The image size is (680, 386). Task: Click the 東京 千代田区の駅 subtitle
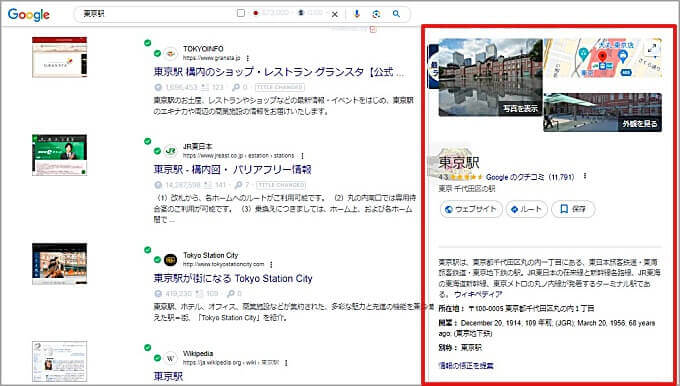(x=467, y=189)
